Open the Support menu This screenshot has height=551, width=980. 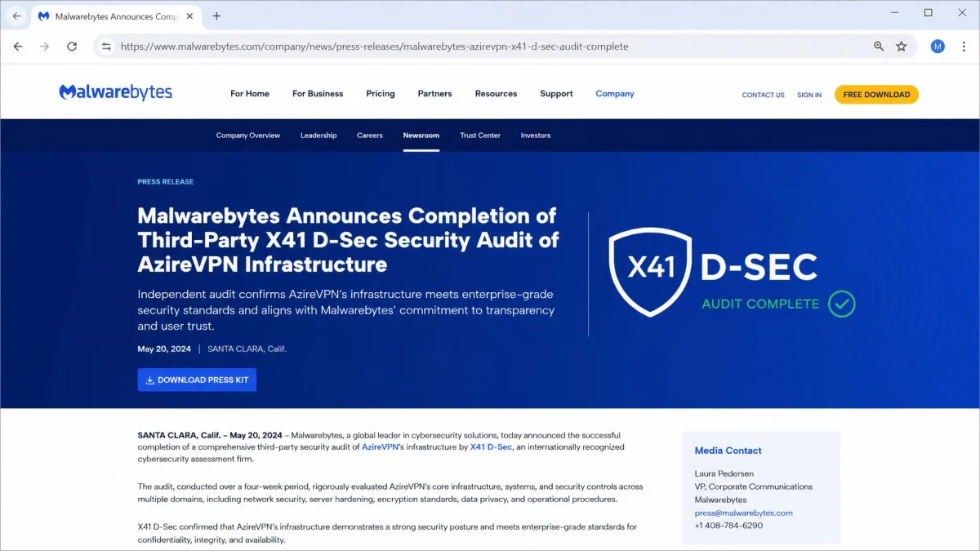click(x=556, y=94)
